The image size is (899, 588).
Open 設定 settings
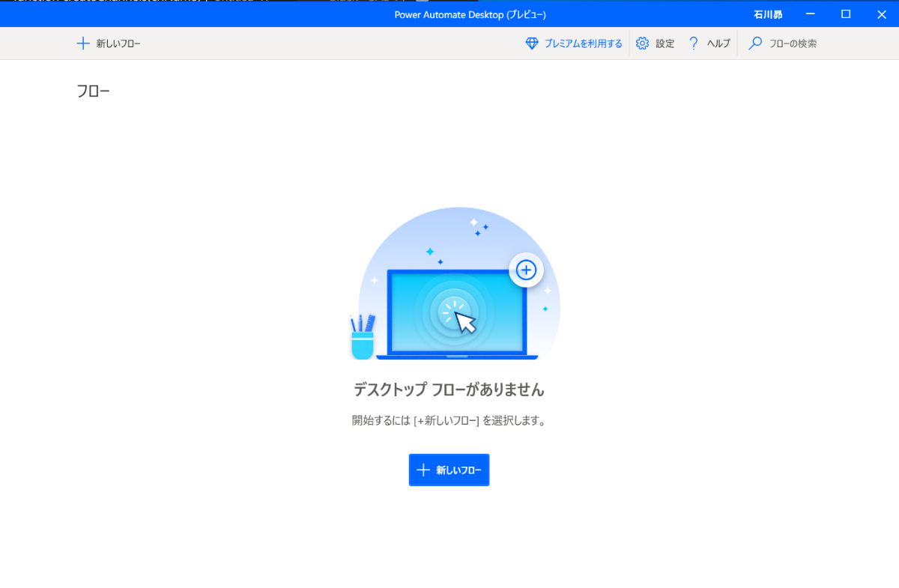(x=655, y=43)
